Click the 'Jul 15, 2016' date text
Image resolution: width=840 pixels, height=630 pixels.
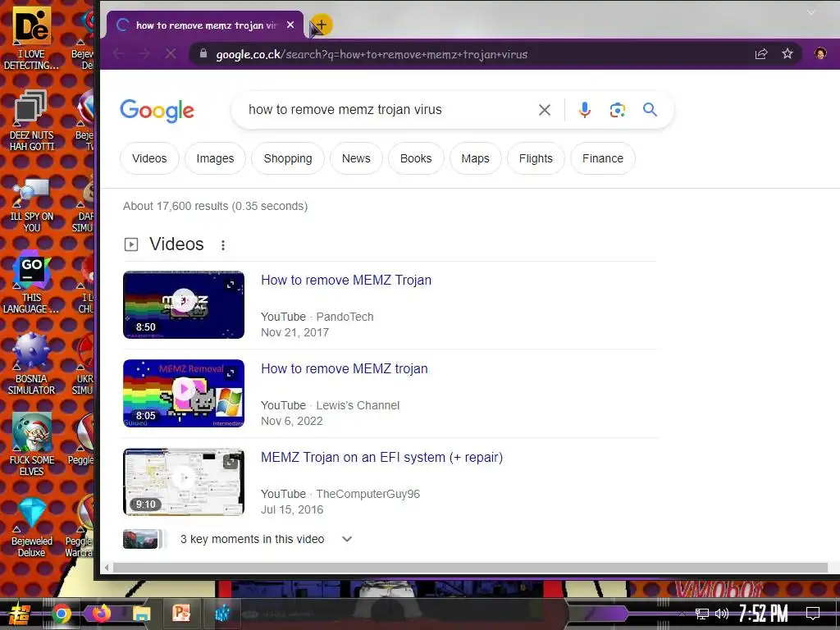pyautogui.click(x=292, y=510)
